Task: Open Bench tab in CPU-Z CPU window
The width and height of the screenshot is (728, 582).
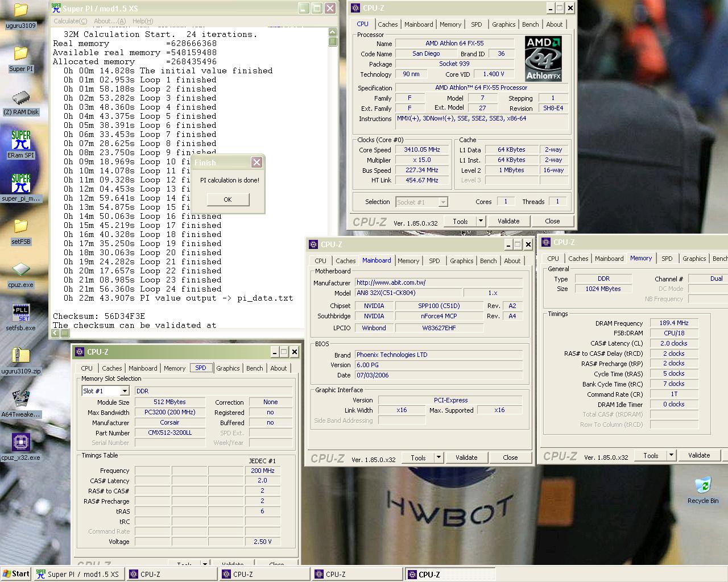Action: coord(530,24)
